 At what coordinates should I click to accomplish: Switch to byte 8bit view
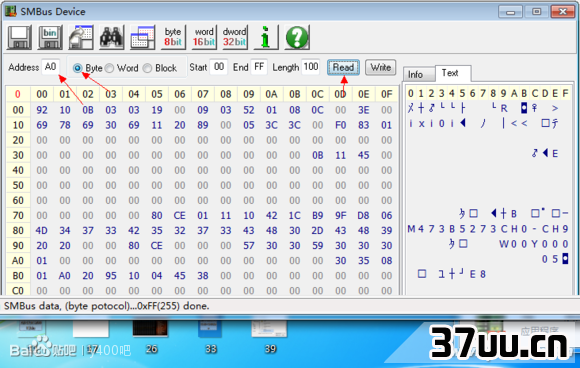tap(173, 37)
